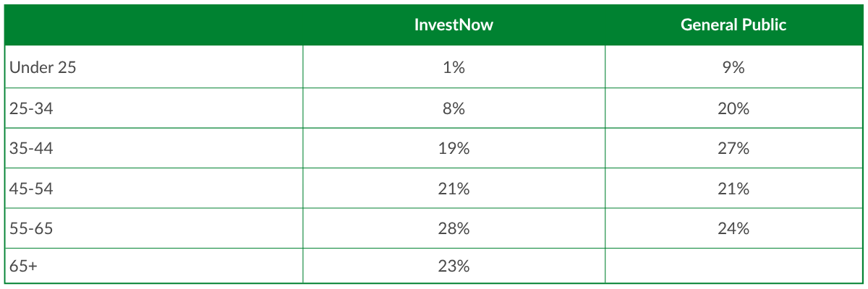Click the 19% InvestNow cell
The height and width of the screenshot is (289, 868).
tap(454, 149)
